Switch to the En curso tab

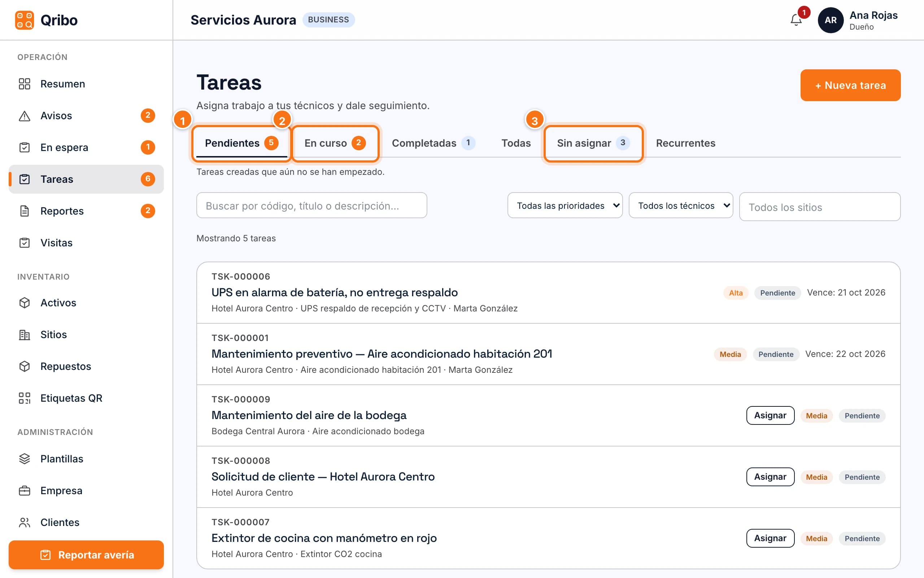[x=335, y=143]
